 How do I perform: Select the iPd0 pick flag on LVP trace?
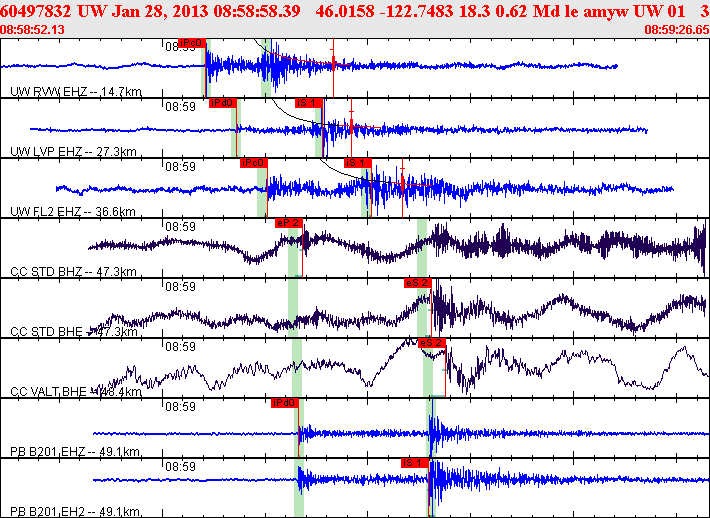point(223,103)
